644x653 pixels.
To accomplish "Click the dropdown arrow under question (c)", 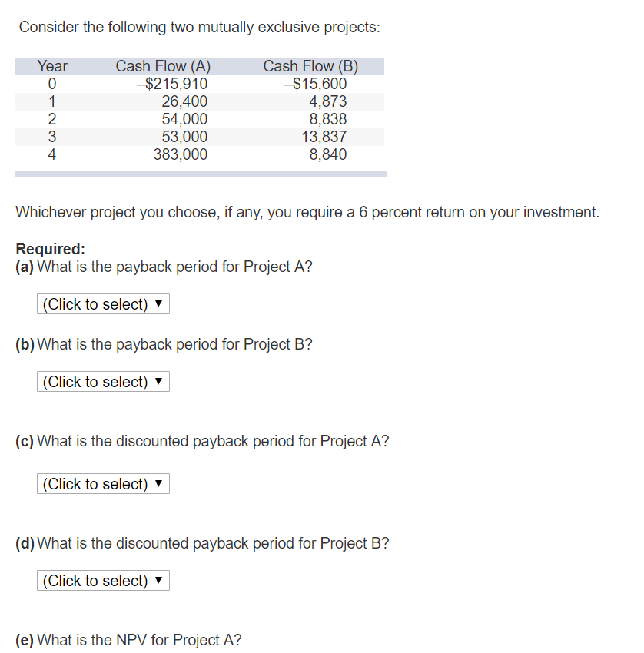I will [x=159, y=483].
